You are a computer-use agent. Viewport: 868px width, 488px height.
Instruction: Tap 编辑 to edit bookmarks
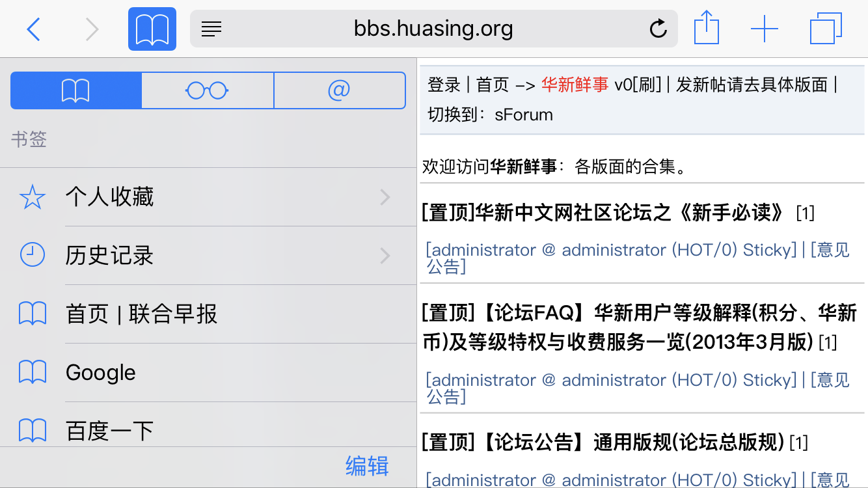(367, 467)
